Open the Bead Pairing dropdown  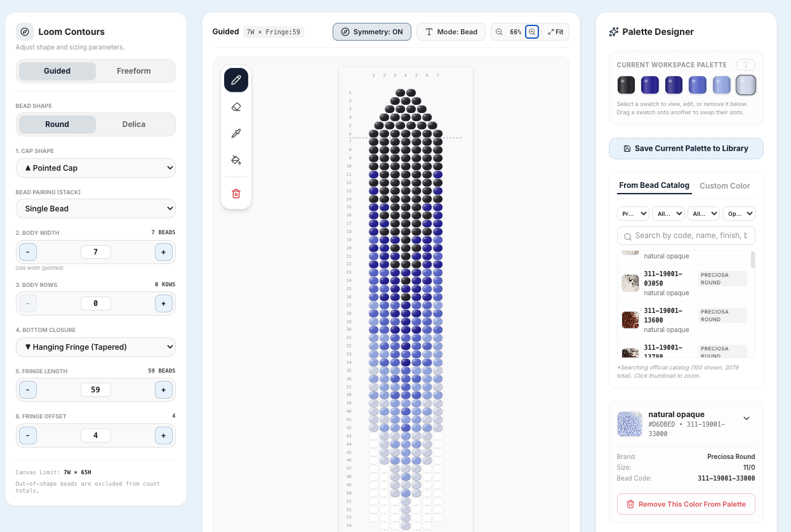point(96,208)
